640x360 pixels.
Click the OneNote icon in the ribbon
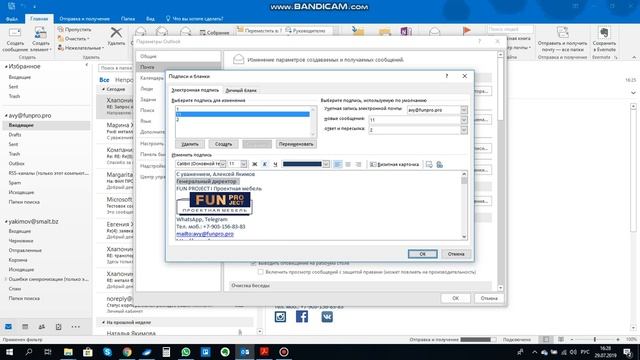click(406, 31)
